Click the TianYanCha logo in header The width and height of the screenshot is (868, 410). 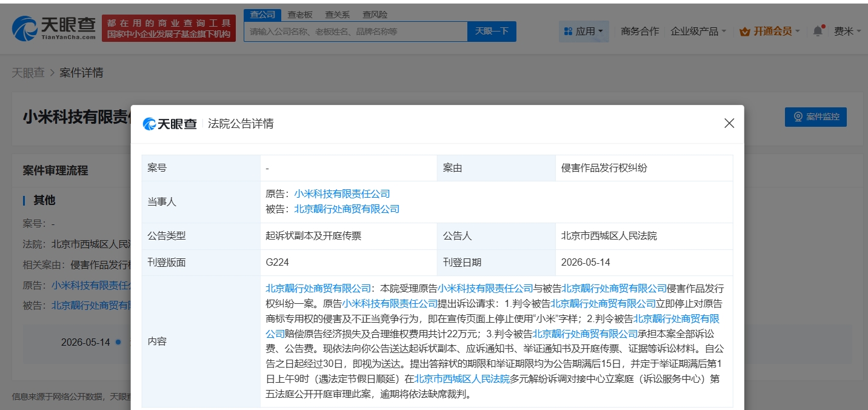pyautogui.click(x=54, y=29)
